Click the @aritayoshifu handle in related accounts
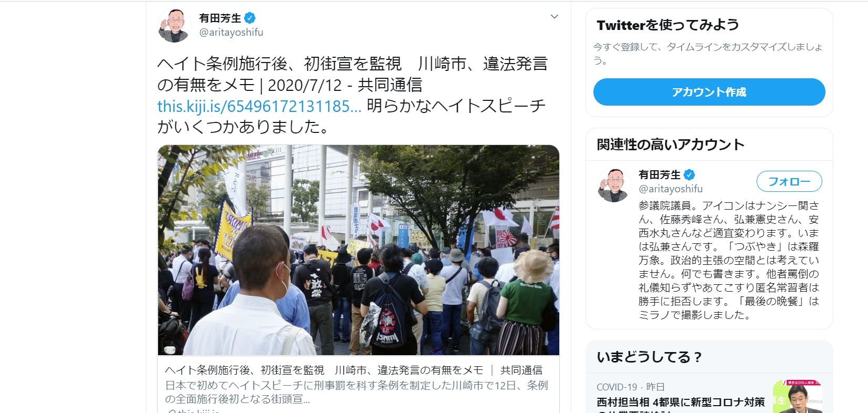Viewport: 868px width, 413px height. tap(671, 189)
